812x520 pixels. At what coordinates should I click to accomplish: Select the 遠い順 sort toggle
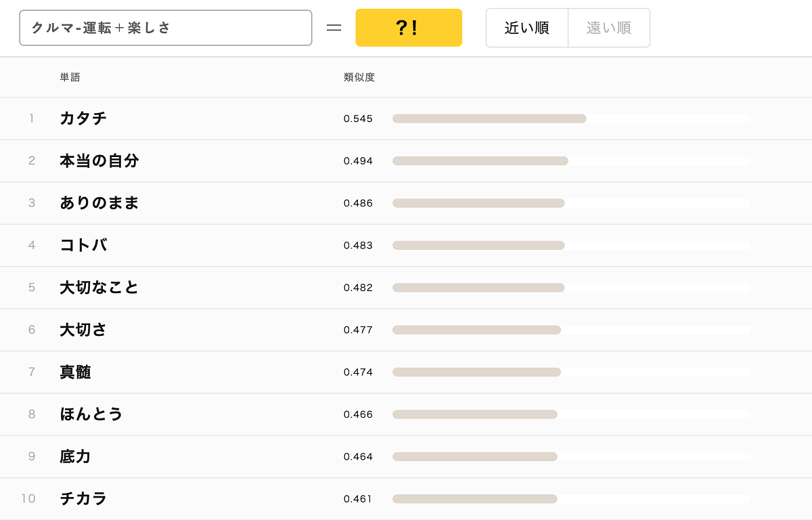tap(609, 28)
